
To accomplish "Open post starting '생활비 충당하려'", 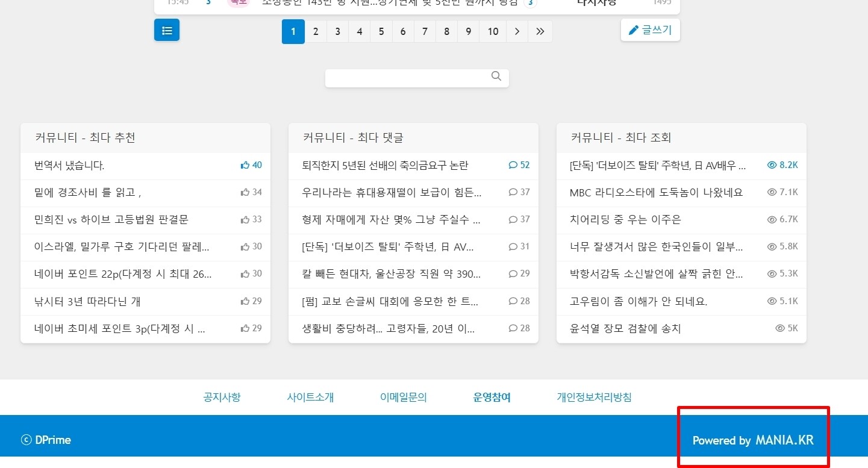I will (x=388, y=328).
